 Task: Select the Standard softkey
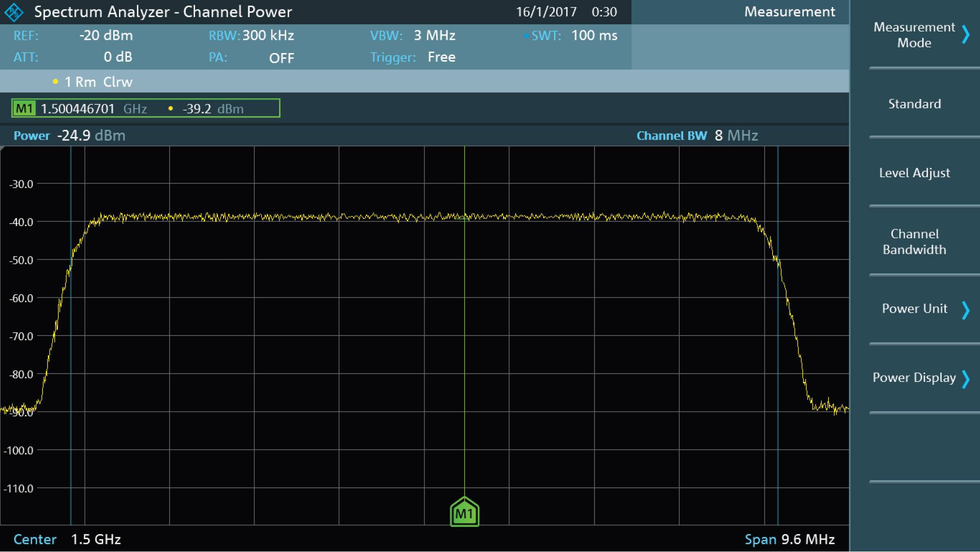[x=914, y=104]
